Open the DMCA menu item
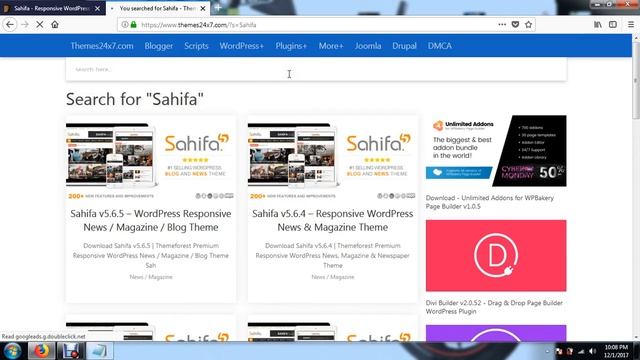The image size is (640, 360). click(x=440, y=46)
